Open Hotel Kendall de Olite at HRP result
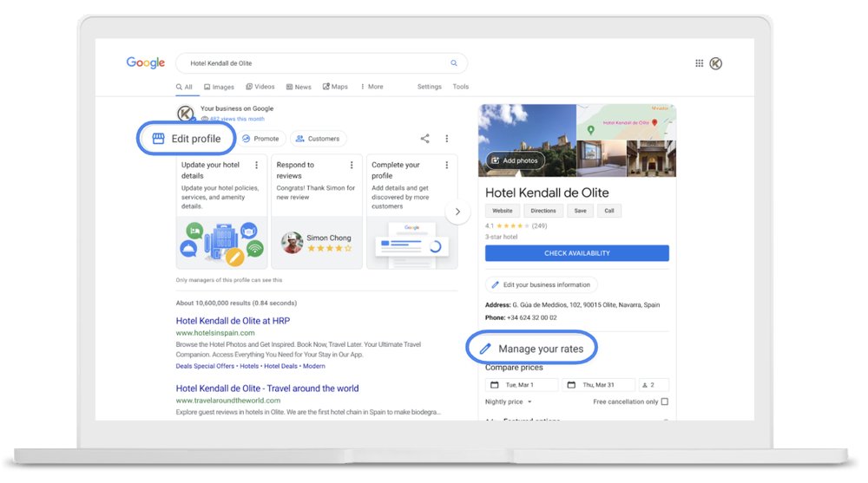This screenshot has width=868, height=483. pos(233,321)
